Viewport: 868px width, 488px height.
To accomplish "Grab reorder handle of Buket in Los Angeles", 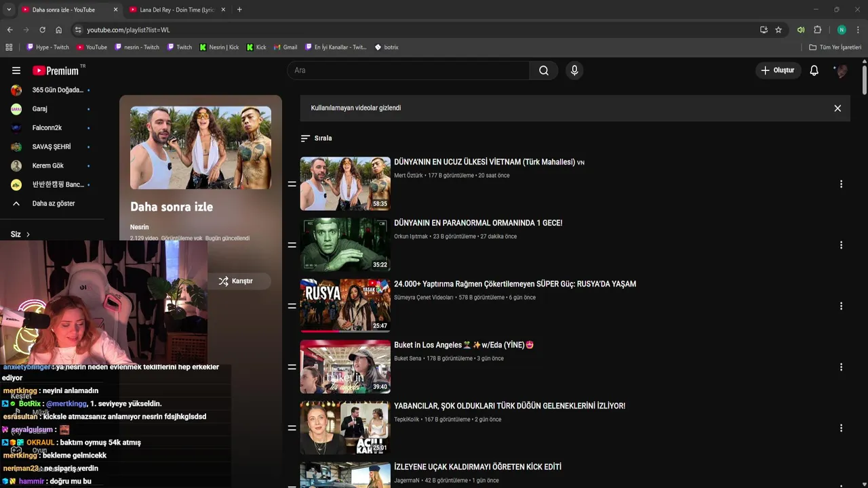I will click(x=292, y=367).
